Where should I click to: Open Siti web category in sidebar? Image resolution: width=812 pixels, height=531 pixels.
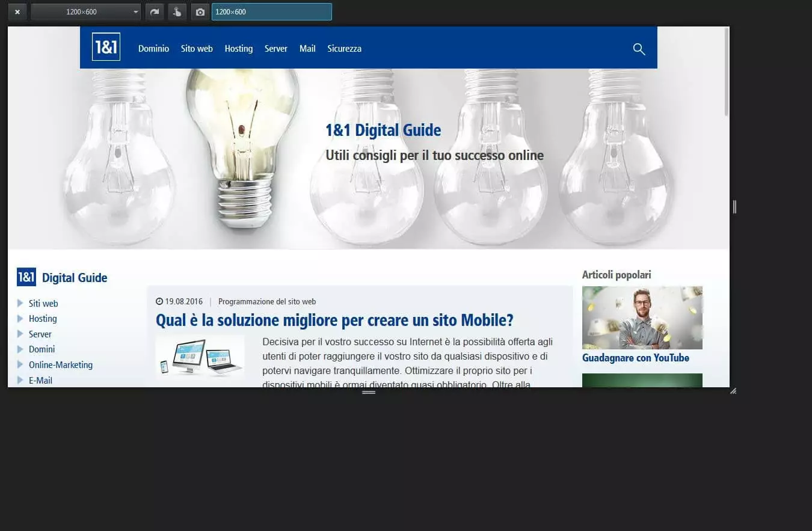pos(43,304)
